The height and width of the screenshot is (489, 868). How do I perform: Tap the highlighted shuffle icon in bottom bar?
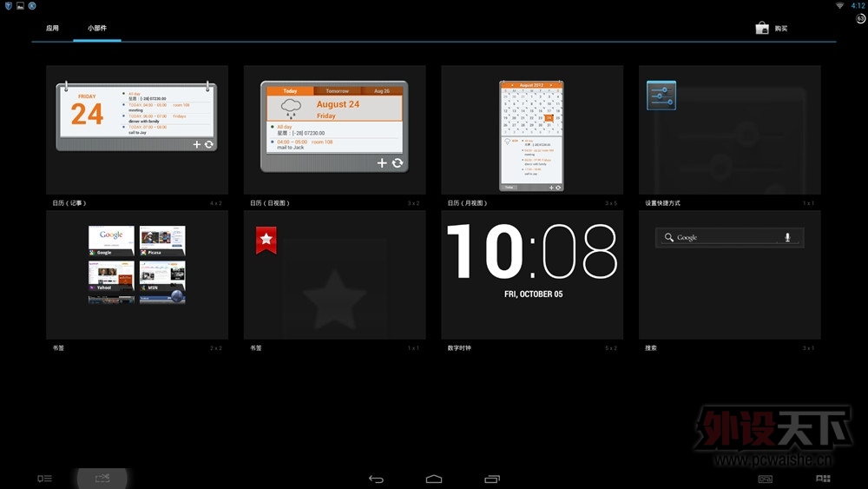pos(102,478)
